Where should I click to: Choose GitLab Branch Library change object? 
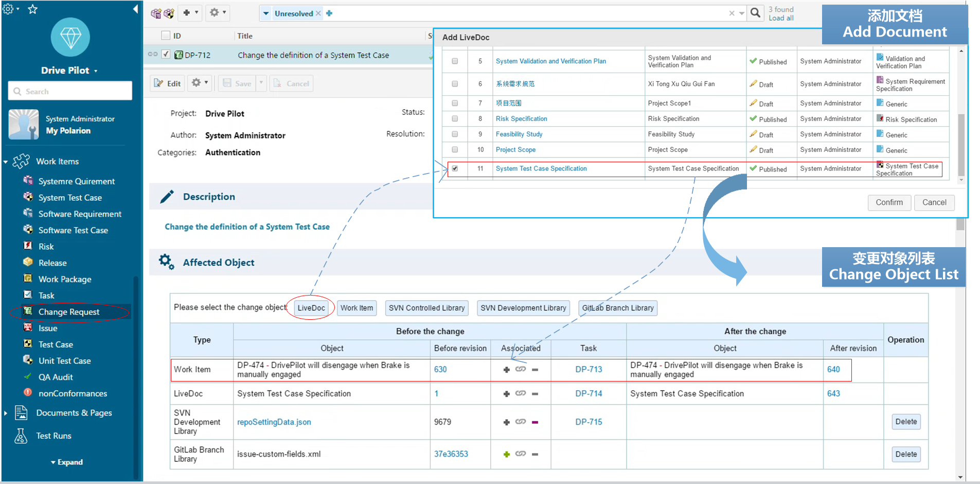pos(618,308)
